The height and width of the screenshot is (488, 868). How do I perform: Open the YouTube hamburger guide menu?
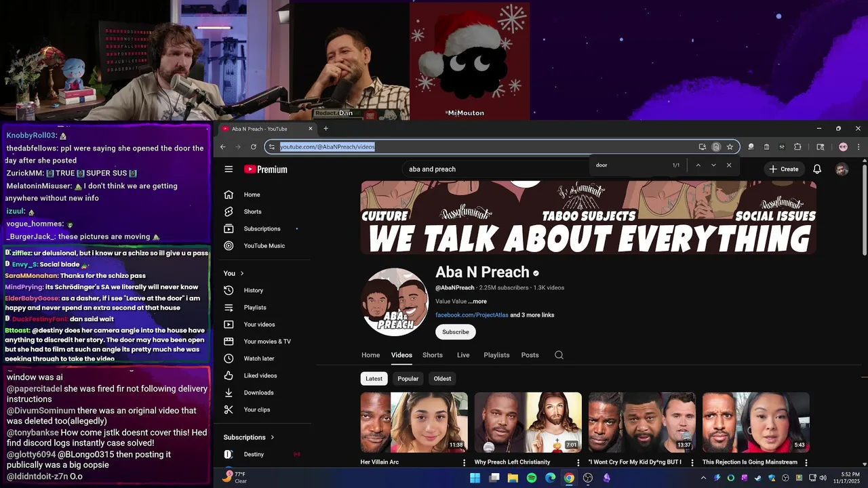tap(229, 169)
